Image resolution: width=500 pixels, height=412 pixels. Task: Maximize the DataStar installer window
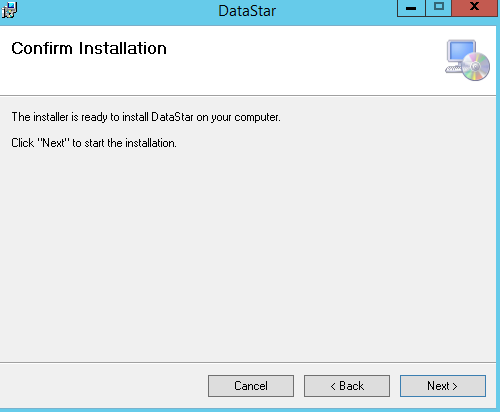(439, 8)
